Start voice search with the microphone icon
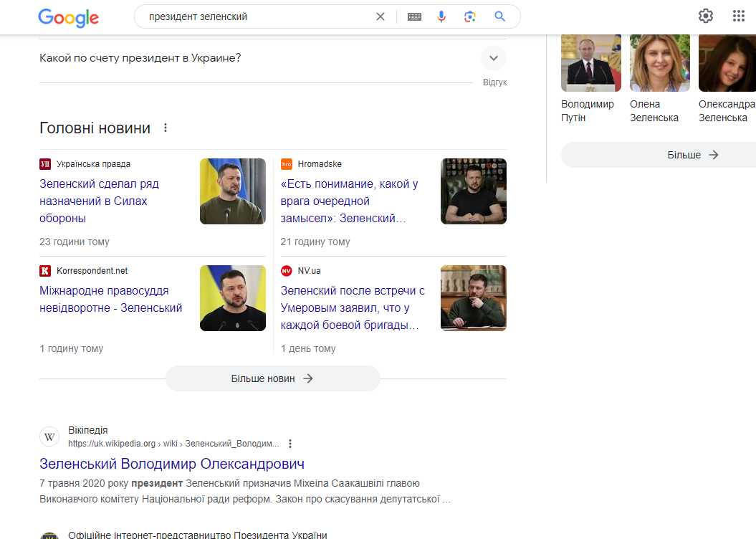756x539 pixels. (x=442, y=16)
